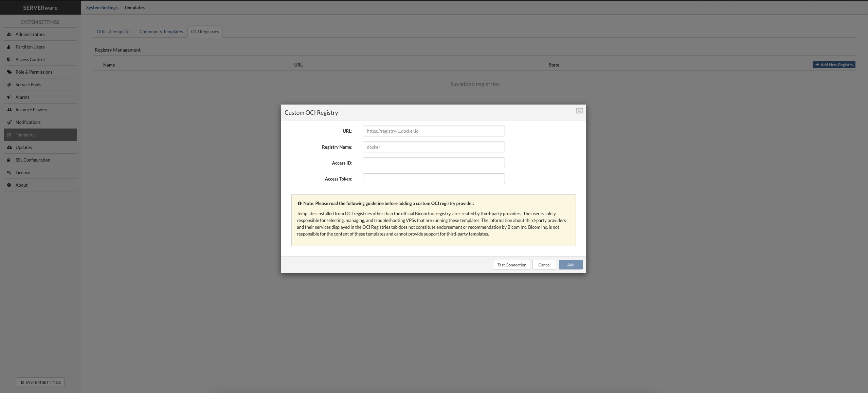Click the Access Control shield icon
The width and height of the screenshot is (868, 393).
9,60
